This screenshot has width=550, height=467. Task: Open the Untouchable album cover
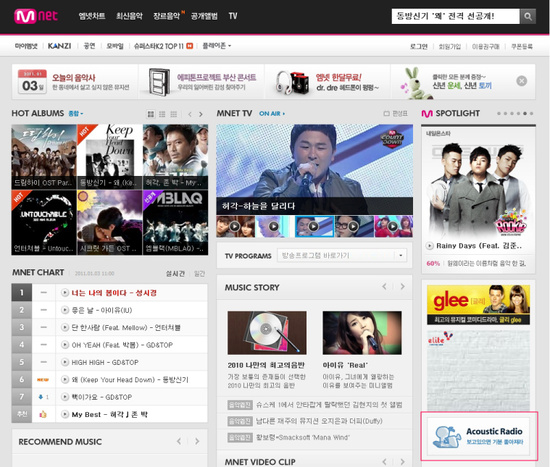pyautogui.click(x=44, y=222)
